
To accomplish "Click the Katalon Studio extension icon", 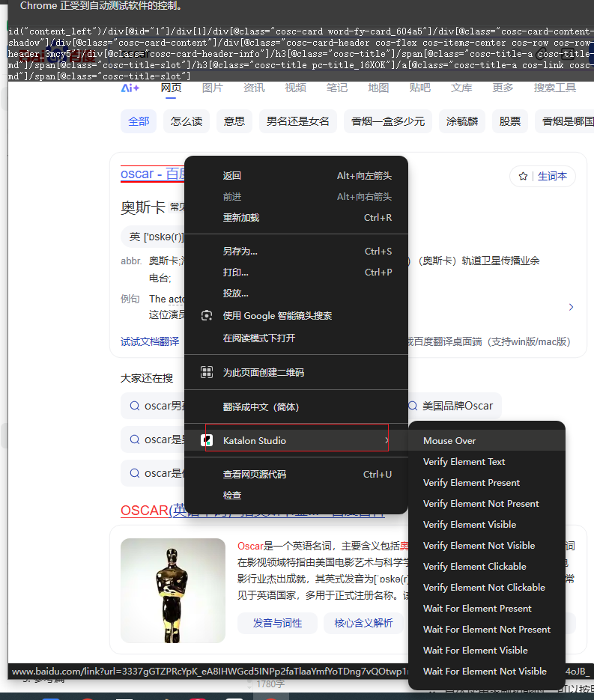I will click(x=206, y=441).
